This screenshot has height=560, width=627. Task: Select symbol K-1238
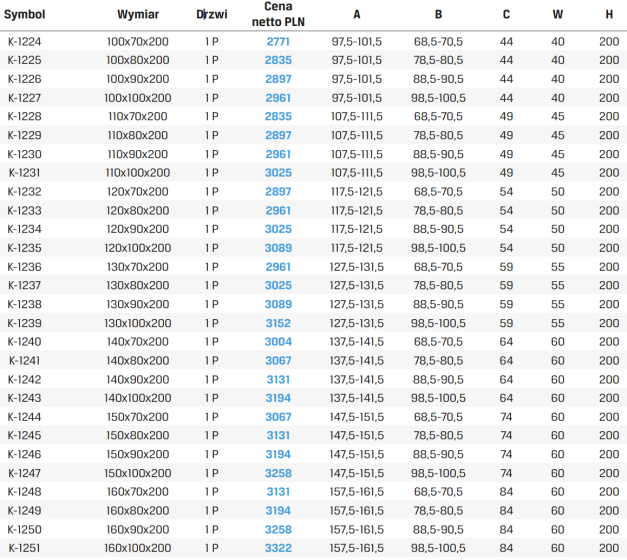(24, 304)
